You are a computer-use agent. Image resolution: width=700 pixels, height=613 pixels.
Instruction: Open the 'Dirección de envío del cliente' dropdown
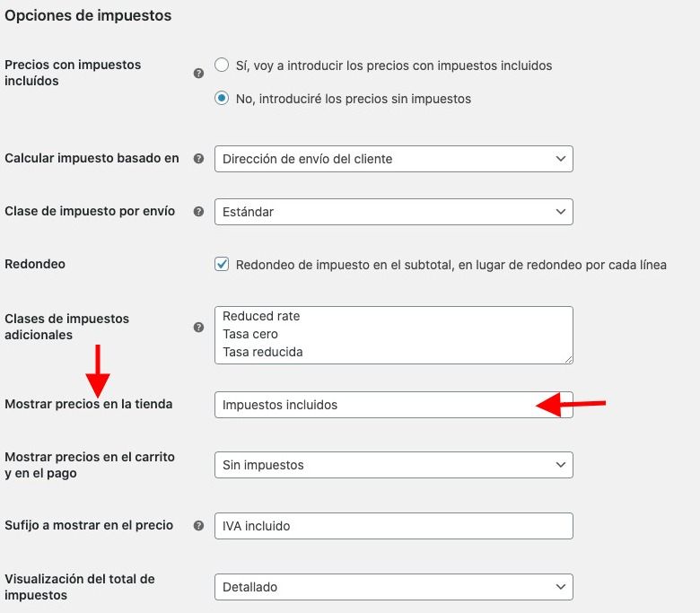(394, 159)
